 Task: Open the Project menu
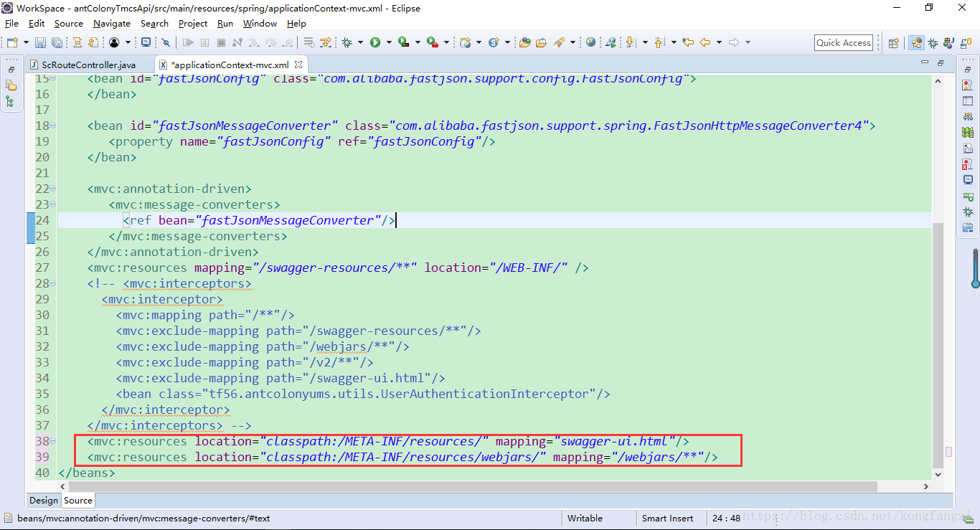(193, 23)
